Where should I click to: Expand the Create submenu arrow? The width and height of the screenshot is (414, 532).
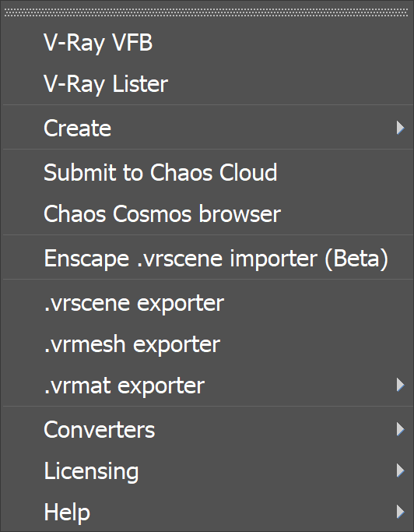401,128
